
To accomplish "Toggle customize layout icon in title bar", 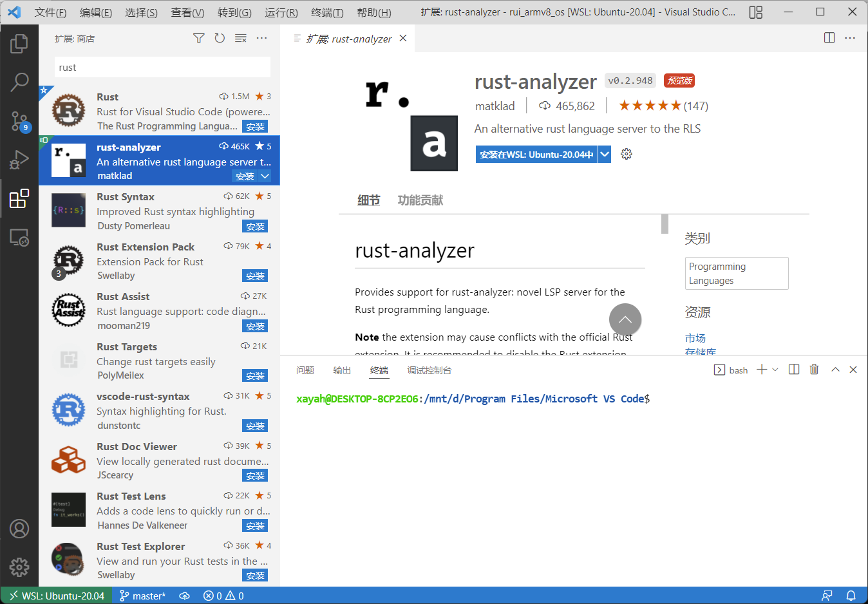I will 756,12.
